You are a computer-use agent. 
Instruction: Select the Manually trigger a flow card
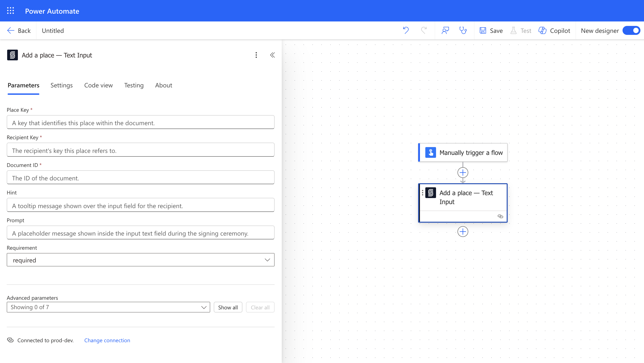tap(463, 152)
